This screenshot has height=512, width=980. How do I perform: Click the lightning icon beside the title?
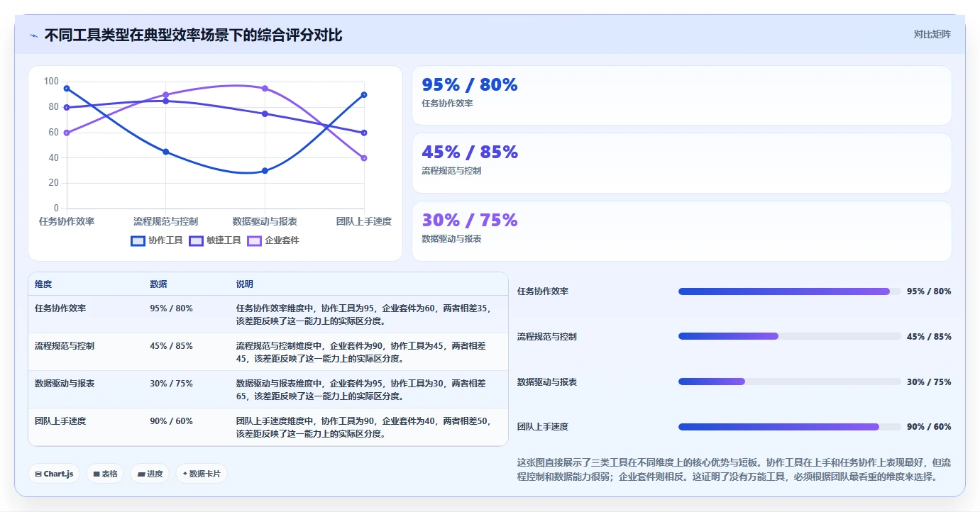click(33, 35)
